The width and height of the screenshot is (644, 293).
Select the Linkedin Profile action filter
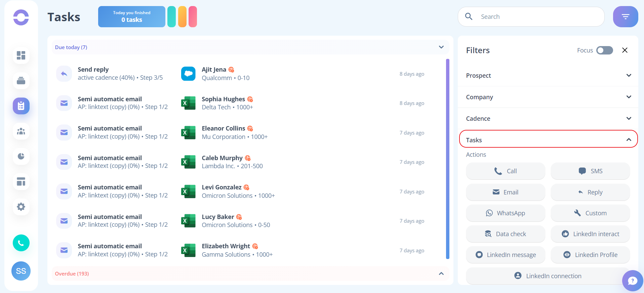click(x=590, y=255)
